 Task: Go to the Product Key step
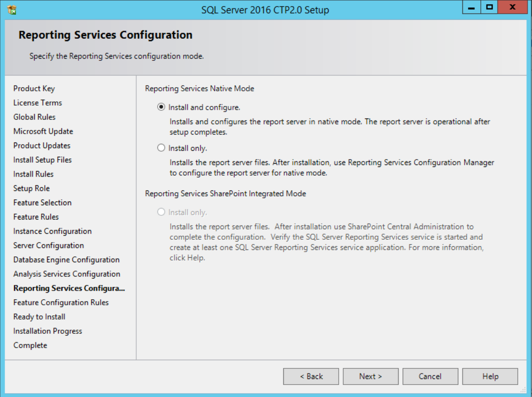[34, 89]
